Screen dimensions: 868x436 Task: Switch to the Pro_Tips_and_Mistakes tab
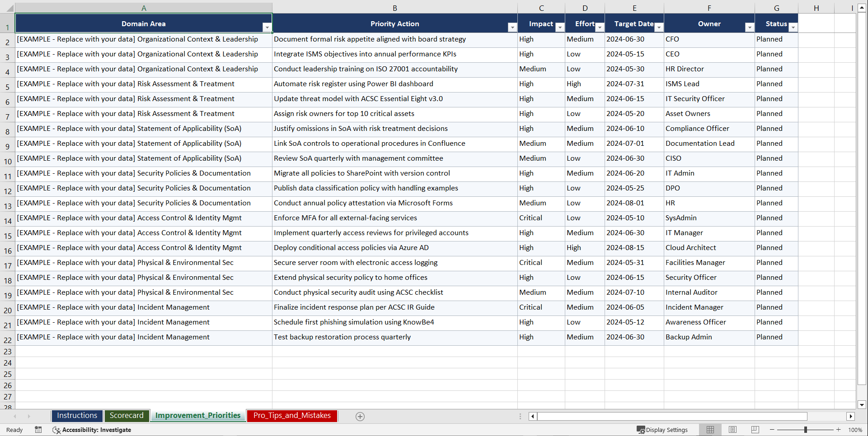point(291,416)
